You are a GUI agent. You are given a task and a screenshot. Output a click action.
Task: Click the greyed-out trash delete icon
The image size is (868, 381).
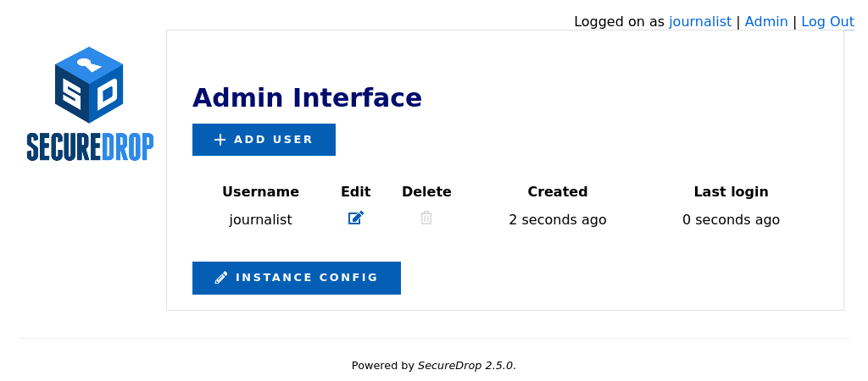pos(426,218)
